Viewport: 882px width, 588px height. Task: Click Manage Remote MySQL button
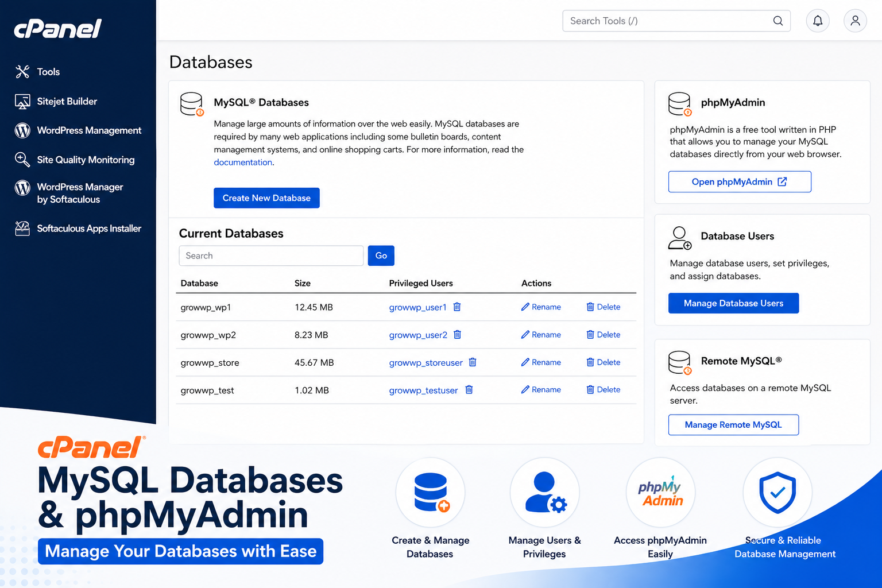[733, 425]
